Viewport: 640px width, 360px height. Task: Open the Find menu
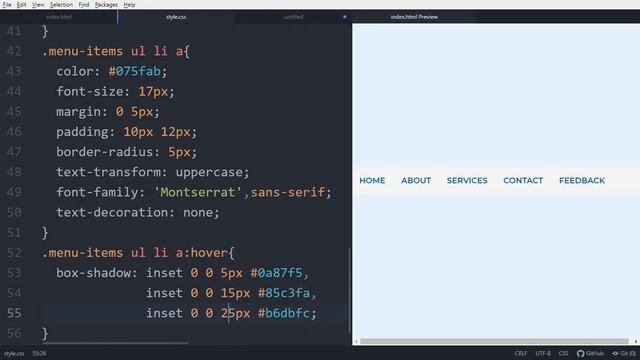pyautogui.click(x=84, y=5)
